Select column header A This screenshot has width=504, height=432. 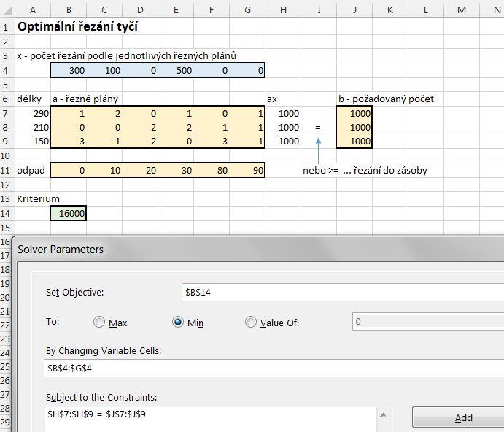33,9
